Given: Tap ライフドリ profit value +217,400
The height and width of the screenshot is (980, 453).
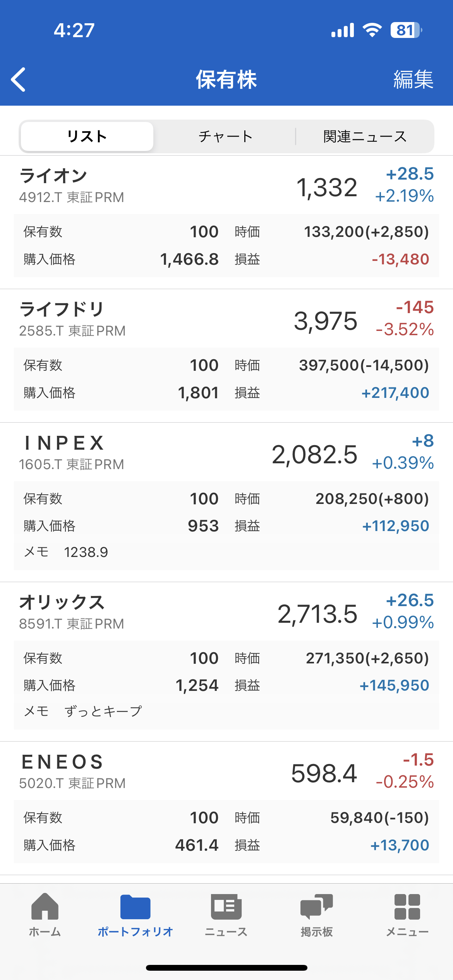Looking at the screenshot, I should pyautogui.click(x=395, y=393).
